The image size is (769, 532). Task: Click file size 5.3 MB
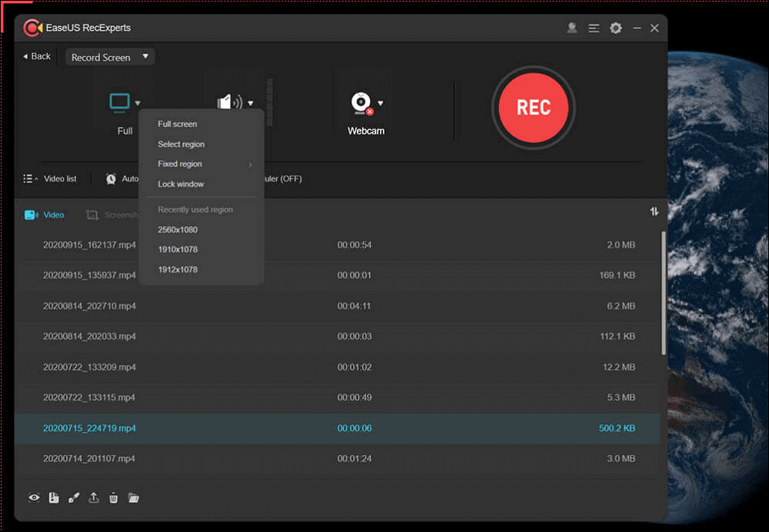point(621,397)
